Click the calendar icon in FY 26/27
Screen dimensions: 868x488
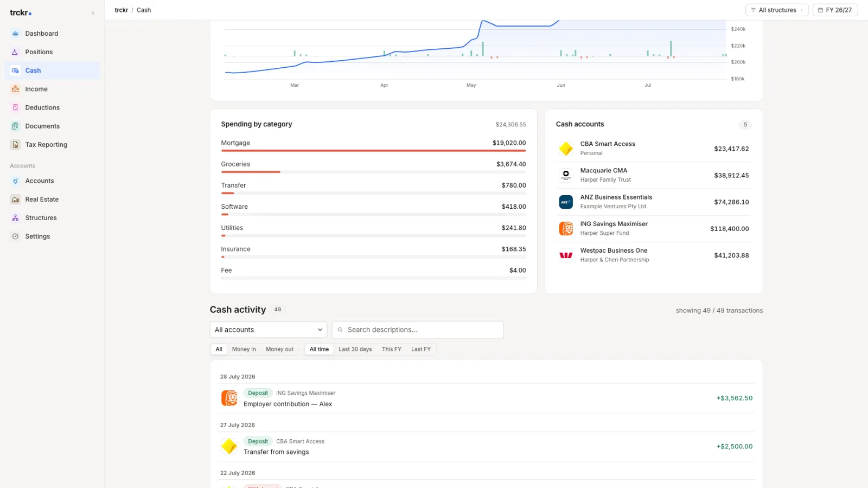[820, 10]
